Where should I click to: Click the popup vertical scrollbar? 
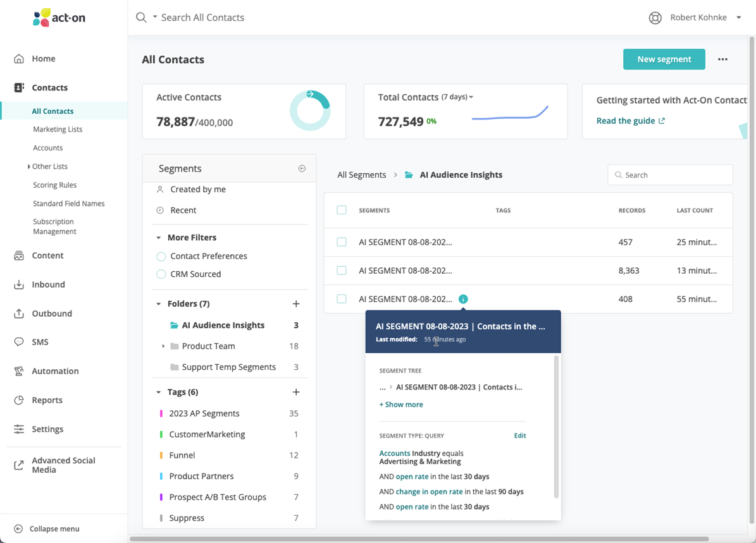point(556,427)
